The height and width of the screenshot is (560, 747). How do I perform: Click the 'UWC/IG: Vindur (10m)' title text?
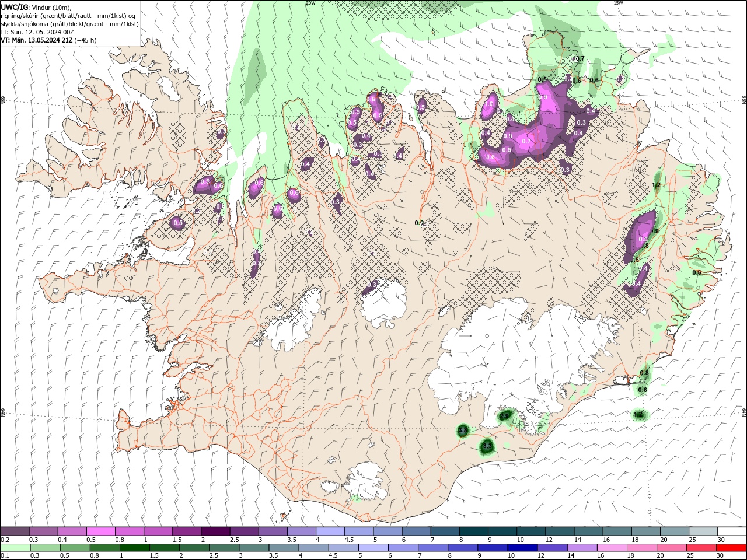click(36, 7)
